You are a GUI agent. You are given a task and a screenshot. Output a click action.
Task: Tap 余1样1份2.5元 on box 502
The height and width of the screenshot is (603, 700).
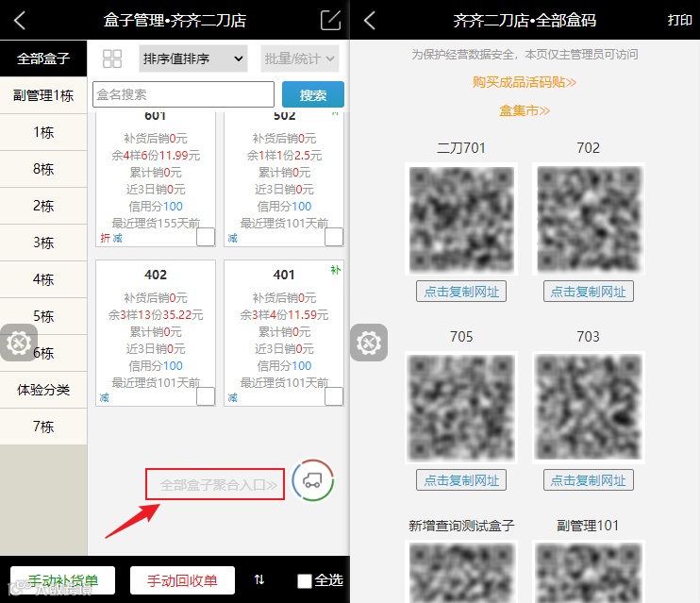(x=284, y=156)
